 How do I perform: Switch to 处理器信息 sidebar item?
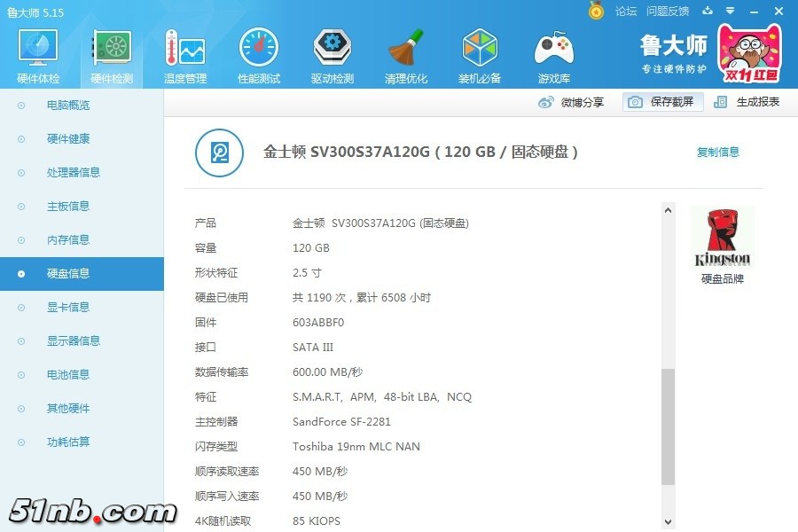pos(73,173)
